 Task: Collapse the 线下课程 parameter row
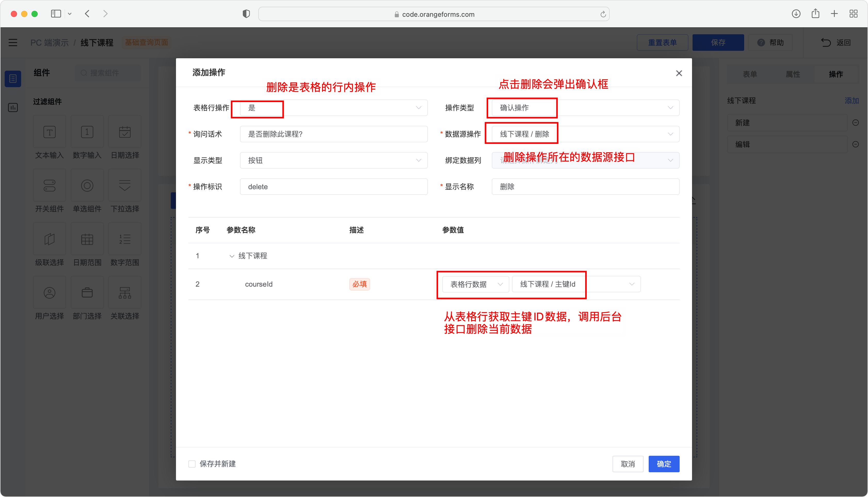(232, 256)
